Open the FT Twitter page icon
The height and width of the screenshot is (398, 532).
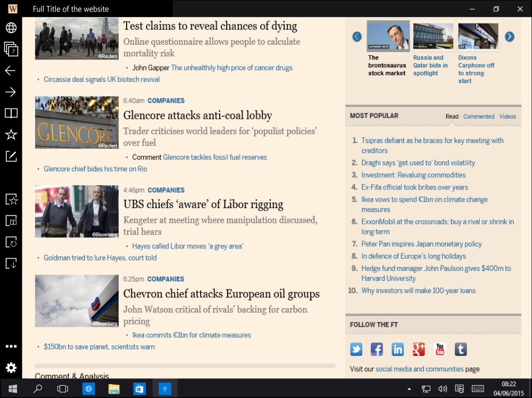click(356, 349)
